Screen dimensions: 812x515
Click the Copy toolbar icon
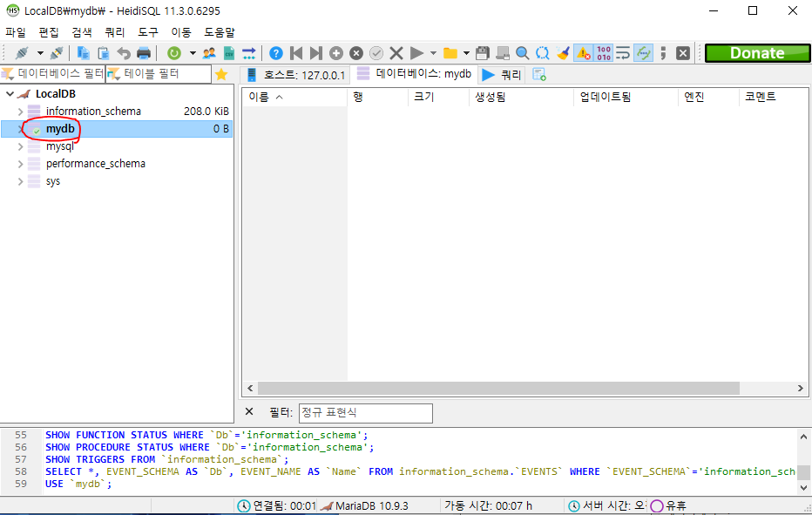click(83, 53)
